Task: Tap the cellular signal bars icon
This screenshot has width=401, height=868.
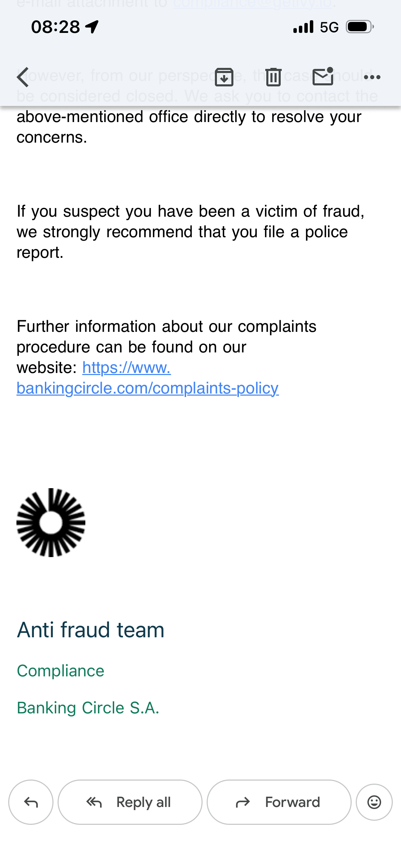Action: click(x=303, y=27)
